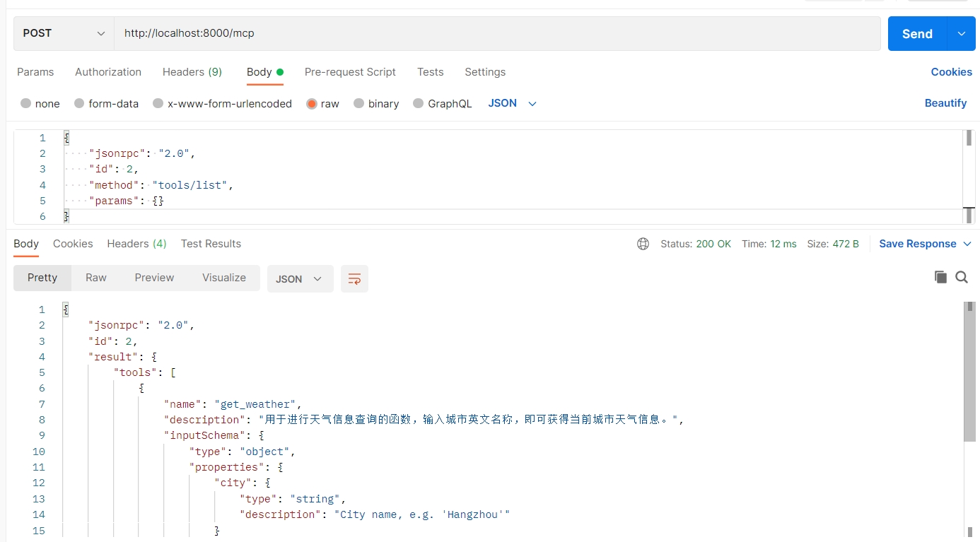The width and height of the screenshot is (980, 542).
Task: Open the Send button arrow menu
Action: pyautogui.click(x=961, y=34)
